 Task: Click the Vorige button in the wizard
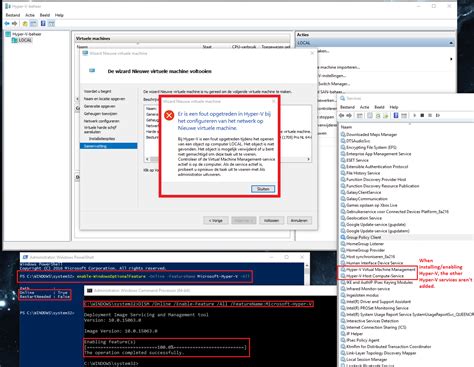[x=216, y=221]
